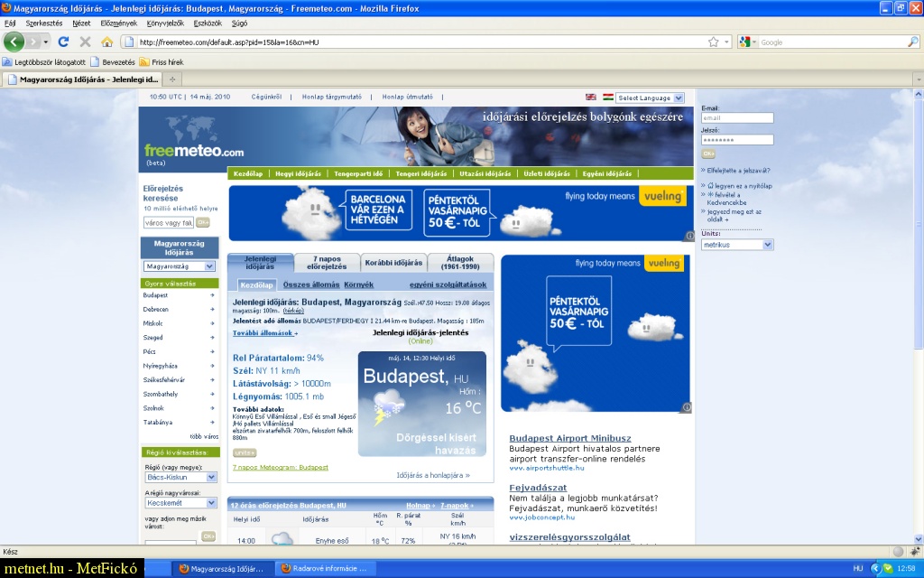Click the magnifier icon in Google search box
The height and width of the screenshot is (578, 924).
[x=912, y=42]
